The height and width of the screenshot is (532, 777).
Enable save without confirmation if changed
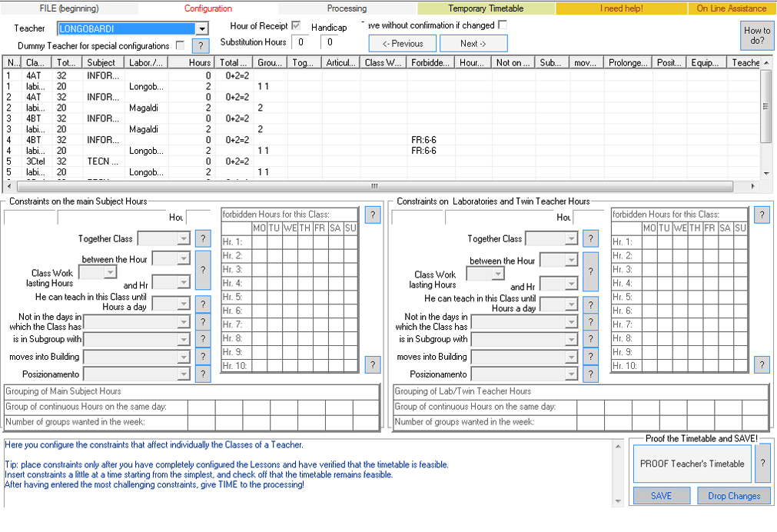(x=503, y=25)
